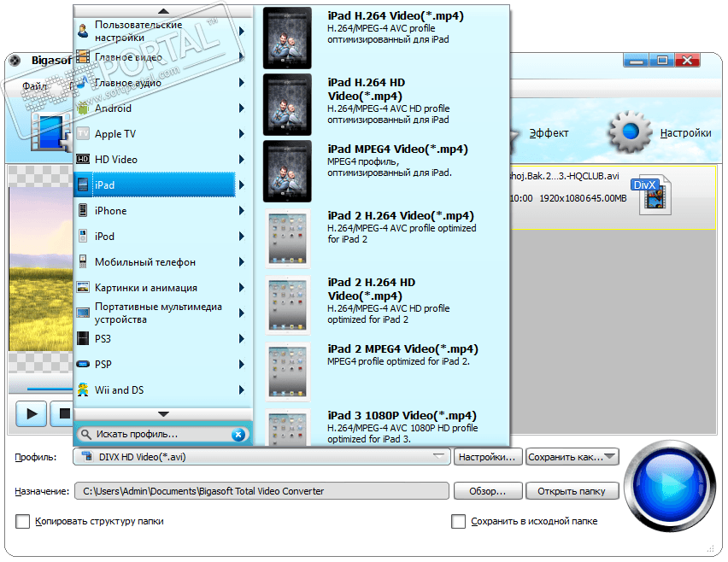The width and height of the screenshot is (728, 562).
Task: Expand the Картинки и анимация submenu arrow
Action: tap(242, 288)
